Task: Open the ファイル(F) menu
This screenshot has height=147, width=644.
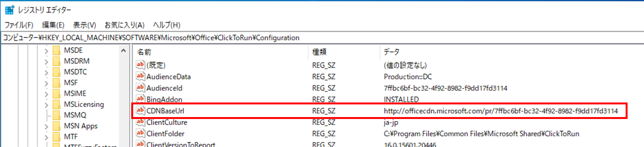Action: pos(19,25)
